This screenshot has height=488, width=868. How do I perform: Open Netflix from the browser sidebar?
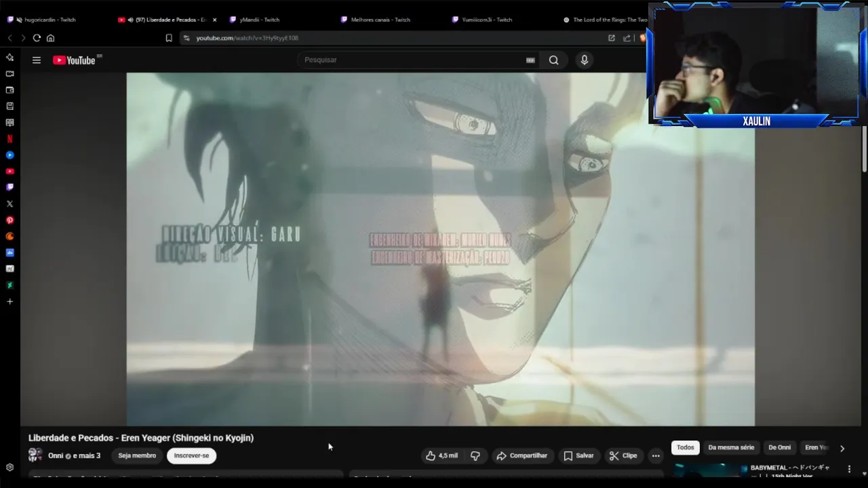click(9, 139)
